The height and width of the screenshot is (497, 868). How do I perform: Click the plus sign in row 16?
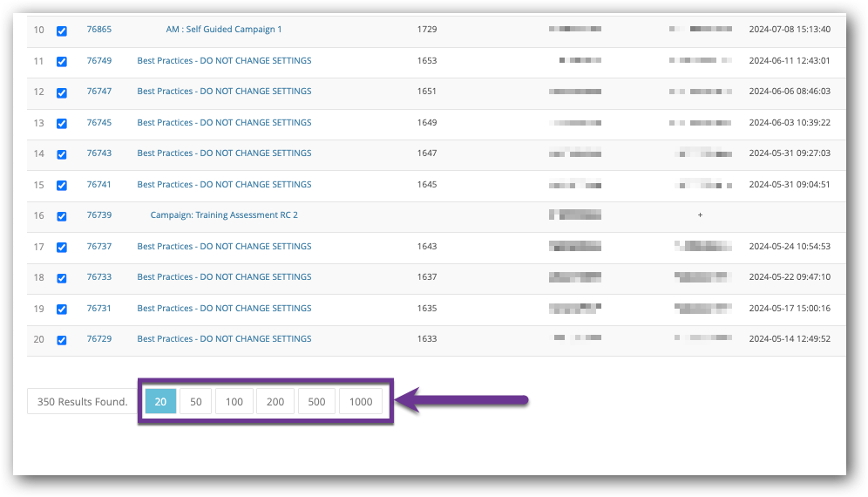coord(701,215)
